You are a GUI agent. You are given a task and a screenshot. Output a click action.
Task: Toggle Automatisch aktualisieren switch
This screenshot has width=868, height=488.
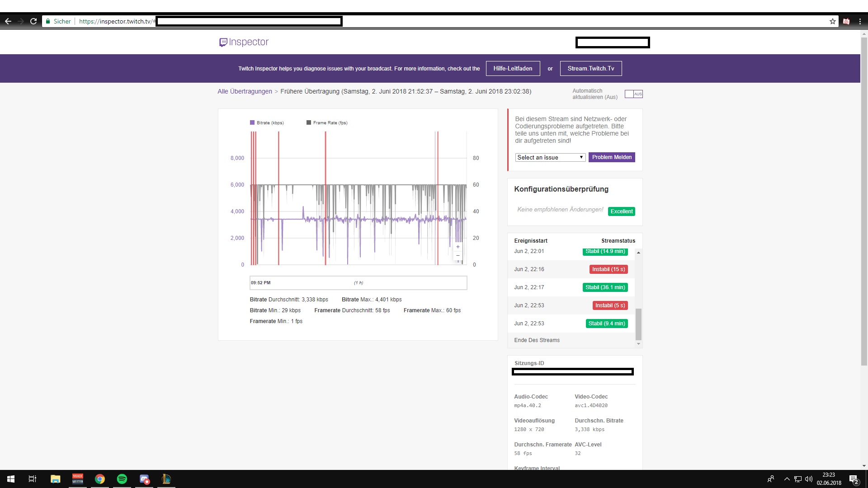pos(634,94)
